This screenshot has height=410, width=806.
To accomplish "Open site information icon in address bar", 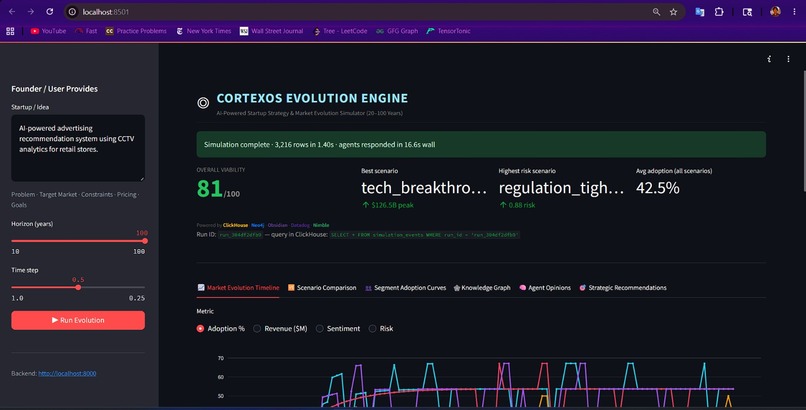I will [72, 12].
